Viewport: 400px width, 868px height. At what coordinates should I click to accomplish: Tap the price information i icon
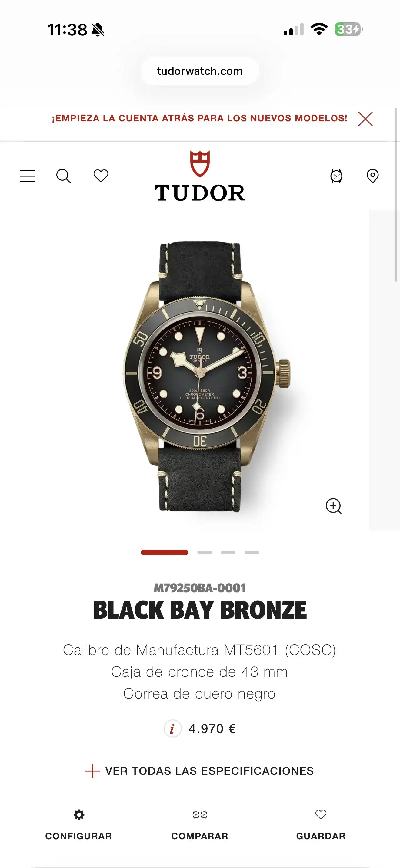173,728
